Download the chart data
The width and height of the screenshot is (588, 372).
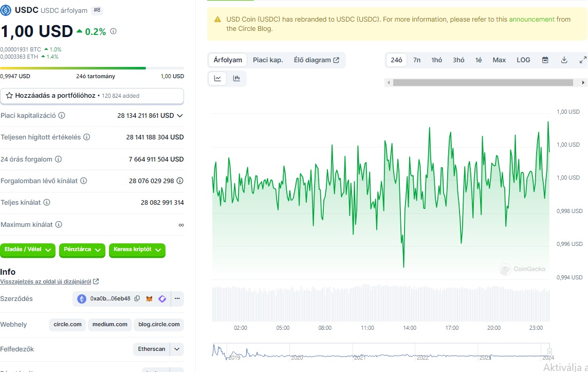tap(564, 60)
